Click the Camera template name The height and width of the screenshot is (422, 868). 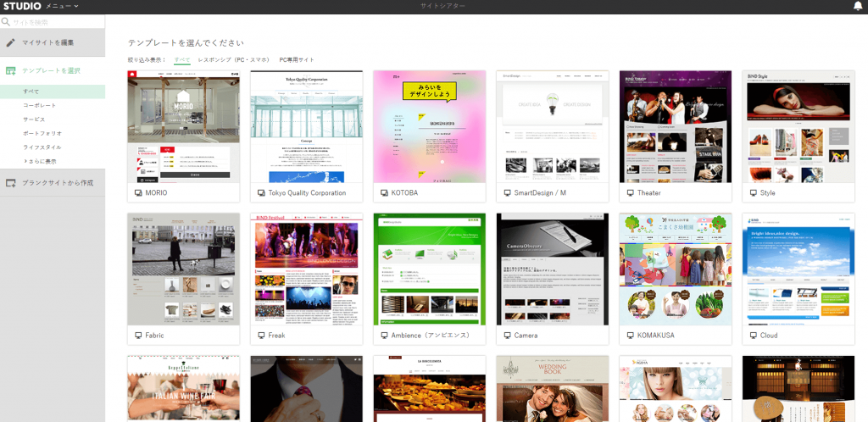(526, 336)
